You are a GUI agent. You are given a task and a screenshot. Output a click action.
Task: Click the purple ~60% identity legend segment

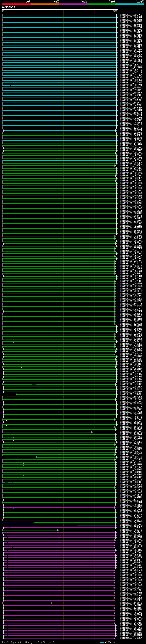pos(73,4)
